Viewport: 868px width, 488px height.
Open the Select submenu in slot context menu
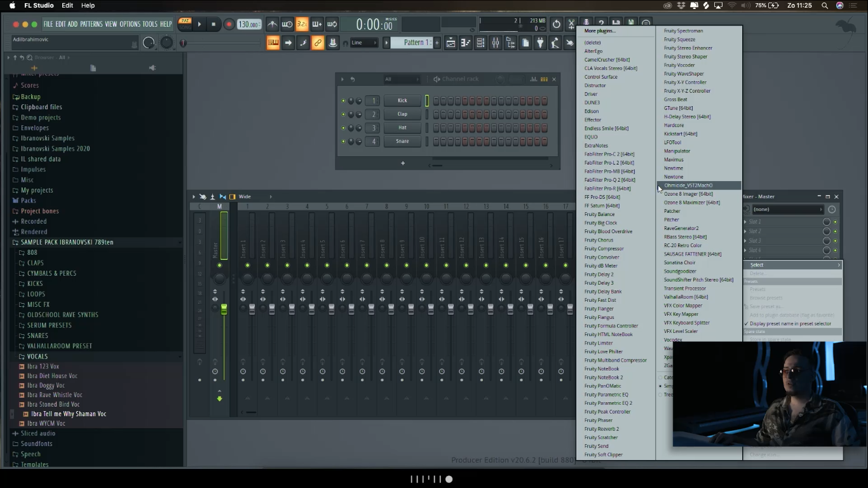pos(792,265)
